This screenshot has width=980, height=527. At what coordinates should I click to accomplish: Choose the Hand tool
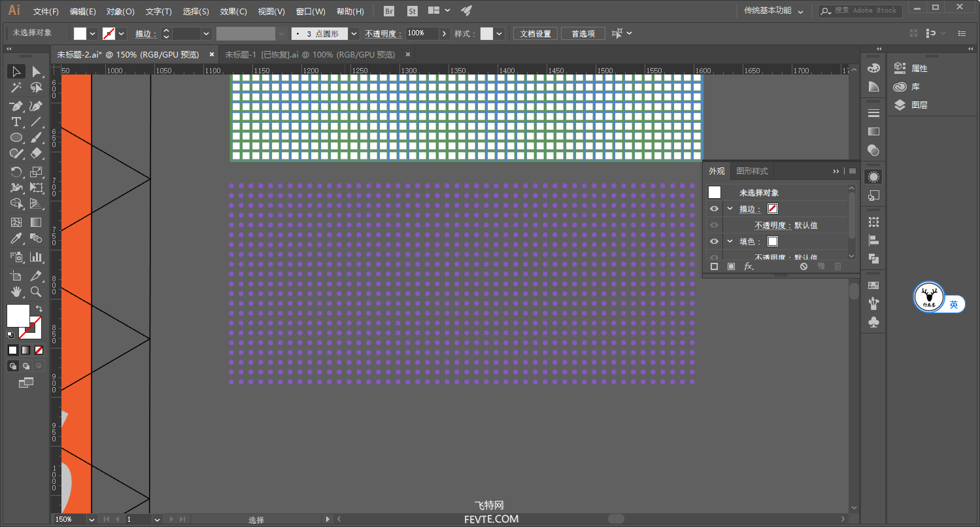coord(16,292)
